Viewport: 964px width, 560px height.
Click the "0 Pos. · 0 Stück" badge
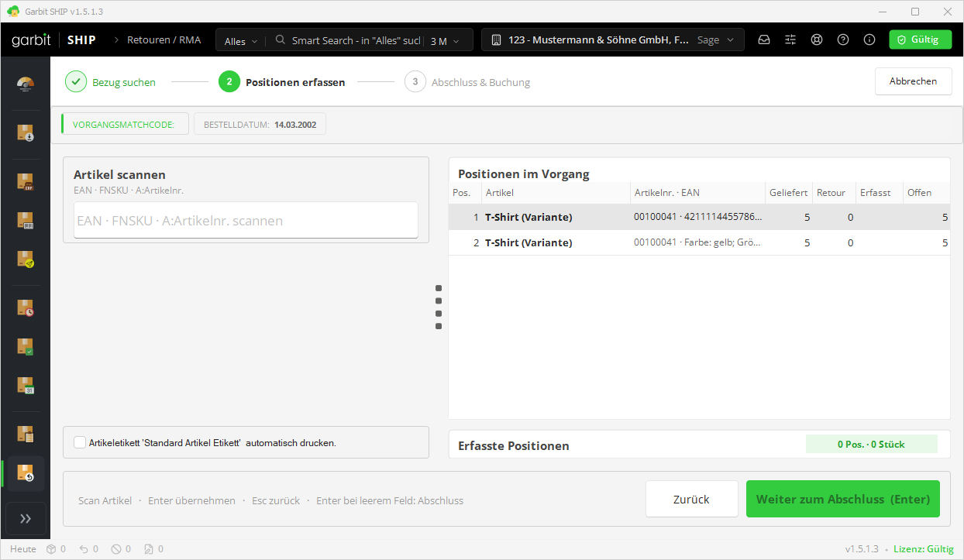[872, 445]
